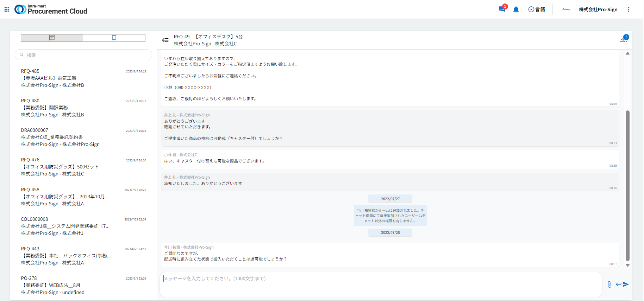Click the intra-mart Procurement Cloud logo
The image size is (644, 301).
pyautogui.click(x=51, y=9)
